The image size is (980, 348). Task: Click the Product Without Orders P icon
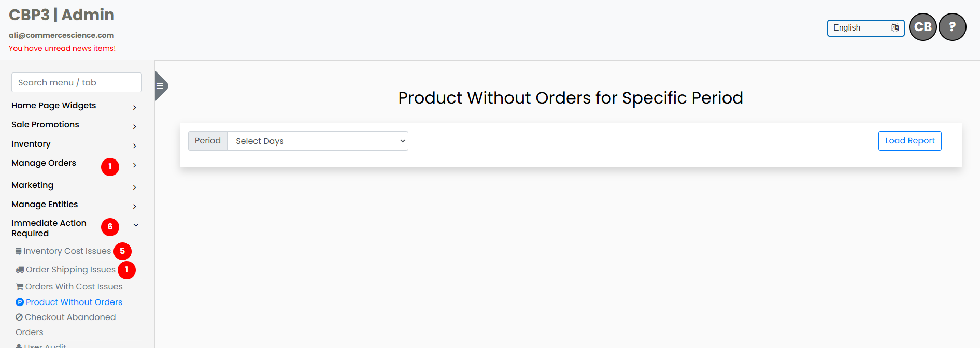tap(20, 302)
